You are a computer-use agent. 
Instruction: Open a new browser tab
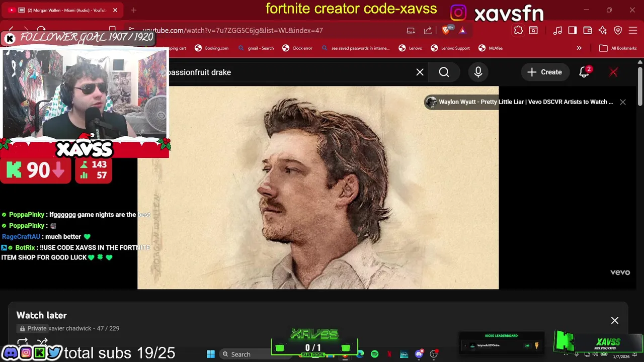pos(134,10)
